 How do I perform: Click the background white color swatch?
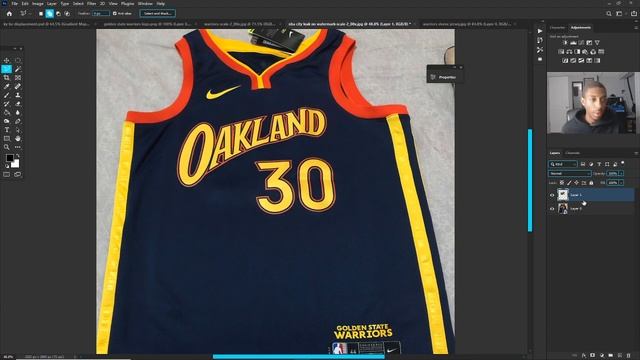coord(15,164)
